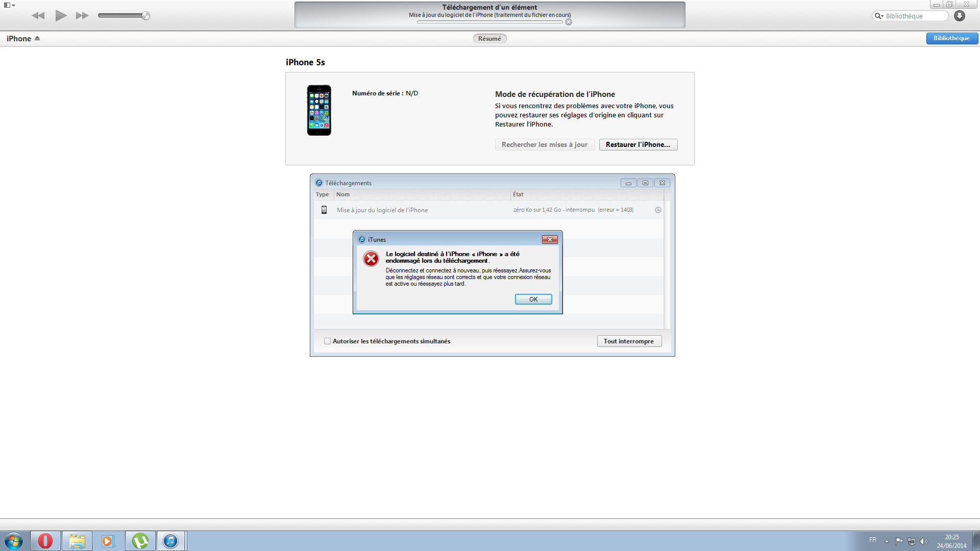Open volume speaker tray icon
The height and width of the screenshot is (551, 980).
[923, 541]
